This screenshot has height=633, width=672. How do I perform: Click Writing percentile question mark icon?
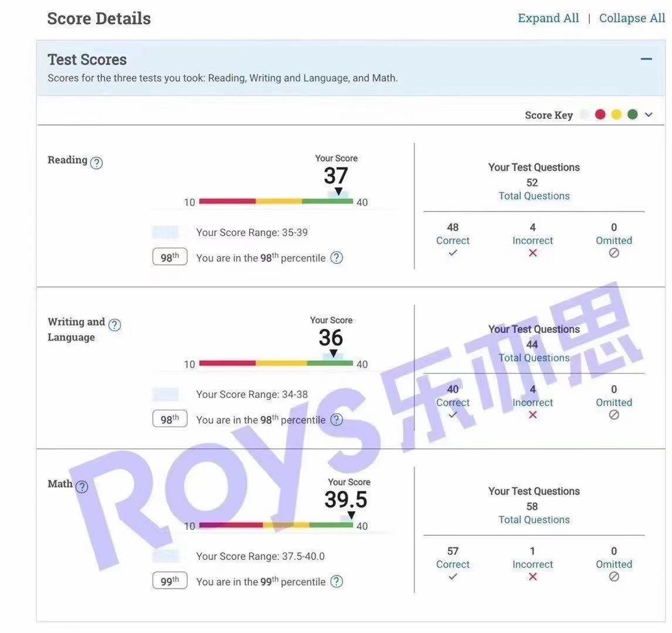pos(337,420)
